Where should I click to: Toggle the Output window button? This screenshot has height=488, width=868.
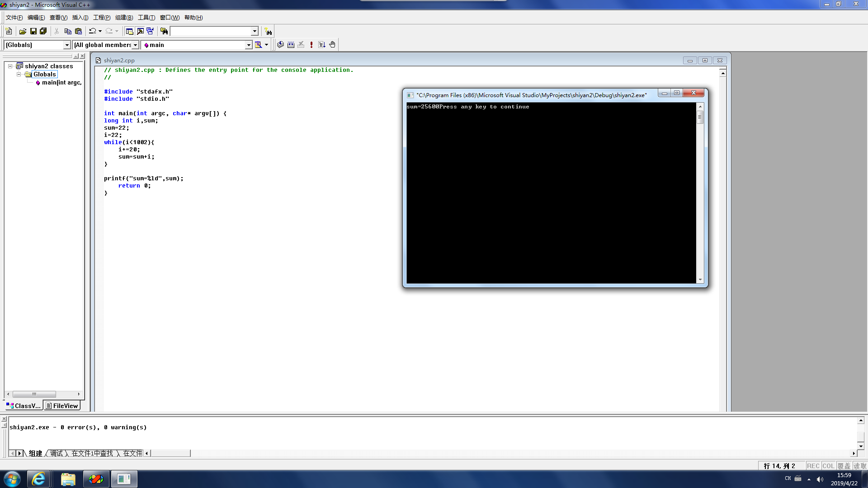pyautogui.click(x=140, y=31)
